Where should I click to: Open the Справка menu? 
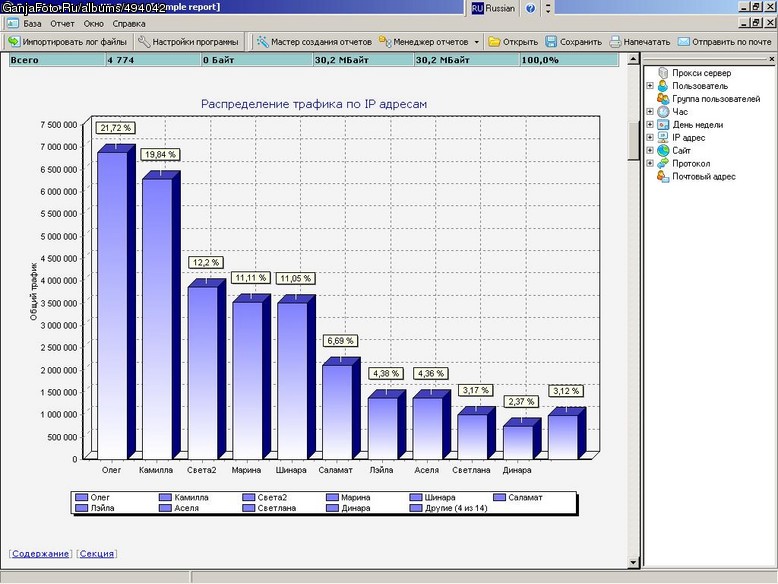pyautogui.click(x=129, y=23)
